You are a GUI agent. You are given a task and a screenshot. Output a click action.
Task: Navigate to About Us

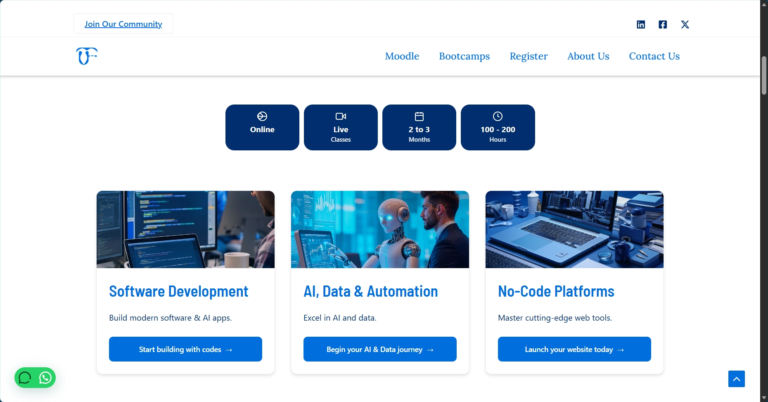tap(588, 56)
